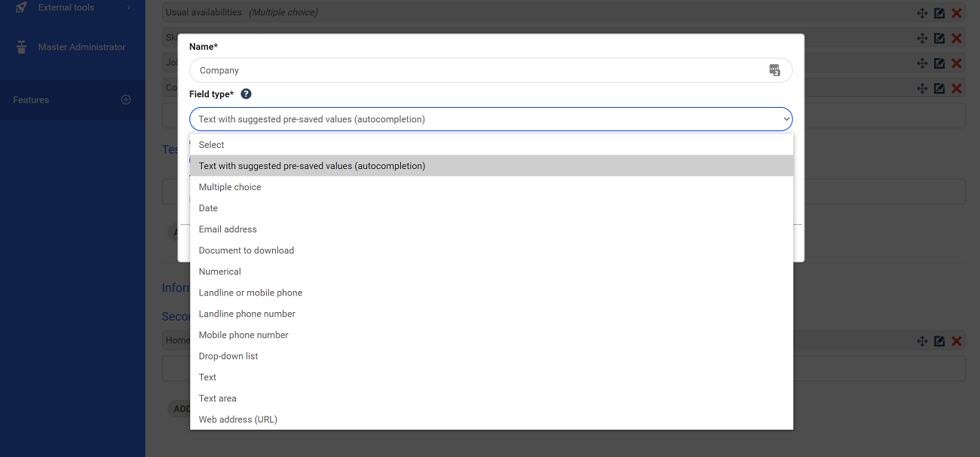Open the edit icon for the Skills field
This screenshot has width=980, height=457.
click(939, 38)
